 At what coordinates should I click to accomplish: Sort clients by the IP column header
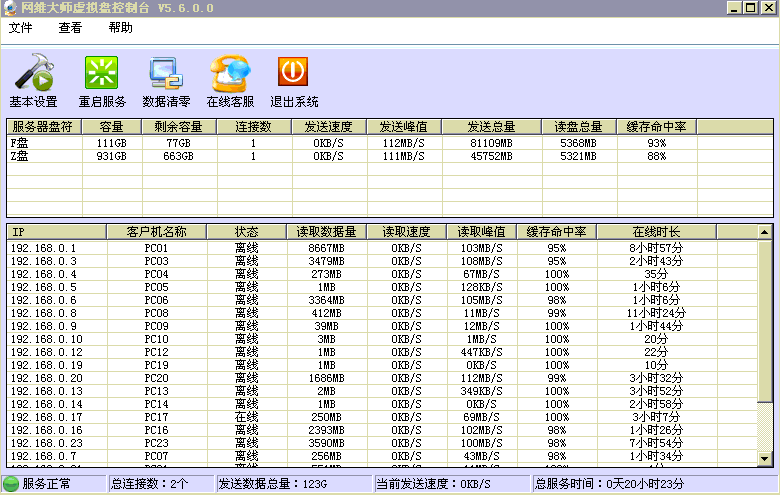click(x=56, y=232)
